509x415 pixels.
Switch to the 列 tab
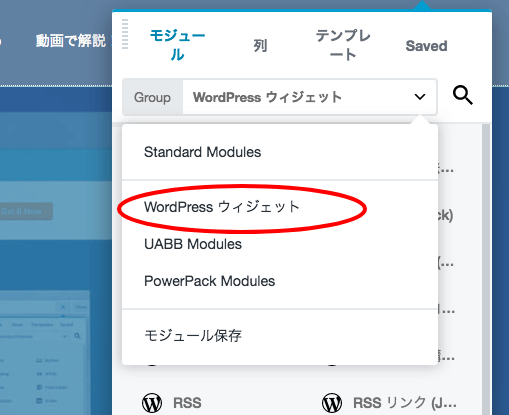coord(260,45)
